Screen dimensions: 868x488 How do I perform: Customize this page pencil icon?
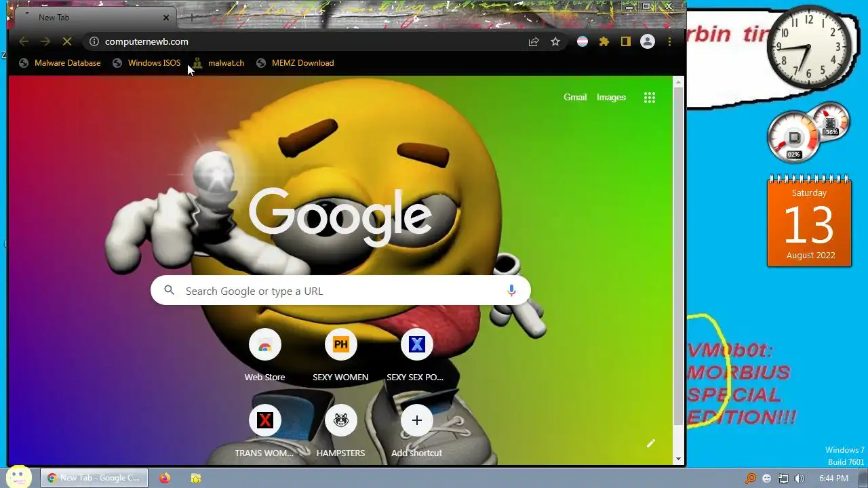pyautogui.click(x=651, y=443)
